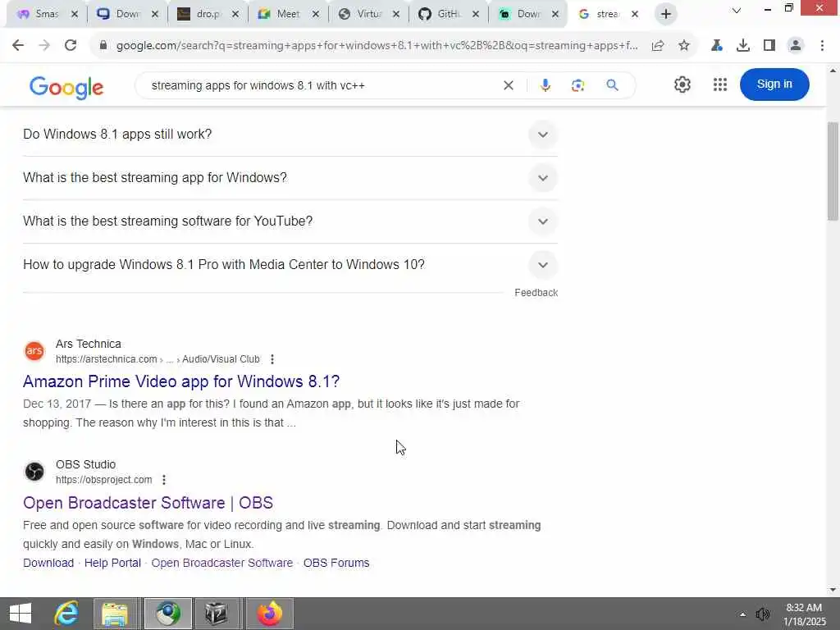Click the OBS Studio site favicon
The image size is (840, 630).
(x=34, y=472)
